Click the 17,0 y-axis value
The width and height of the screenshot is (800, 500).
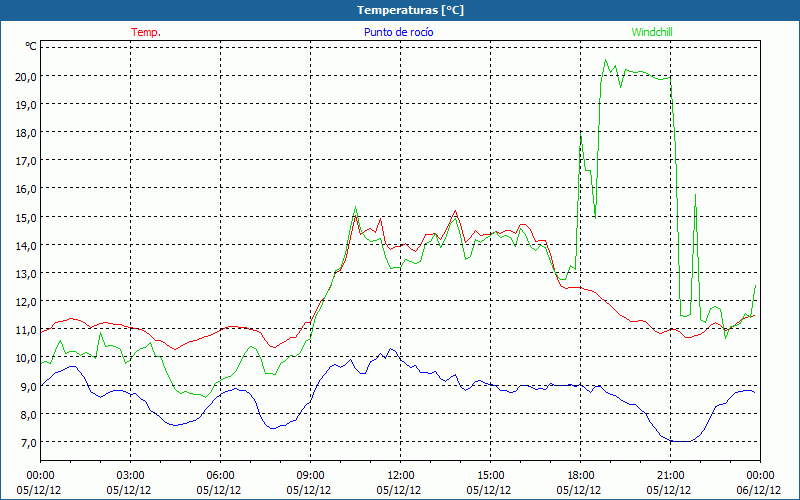click(27, 161)
